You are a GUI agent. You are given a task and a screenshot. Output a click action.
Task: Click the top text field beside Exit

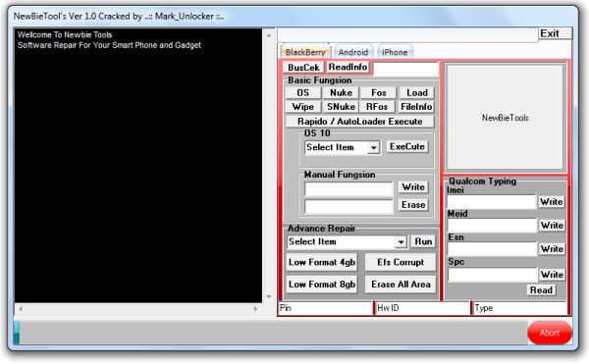407,35
